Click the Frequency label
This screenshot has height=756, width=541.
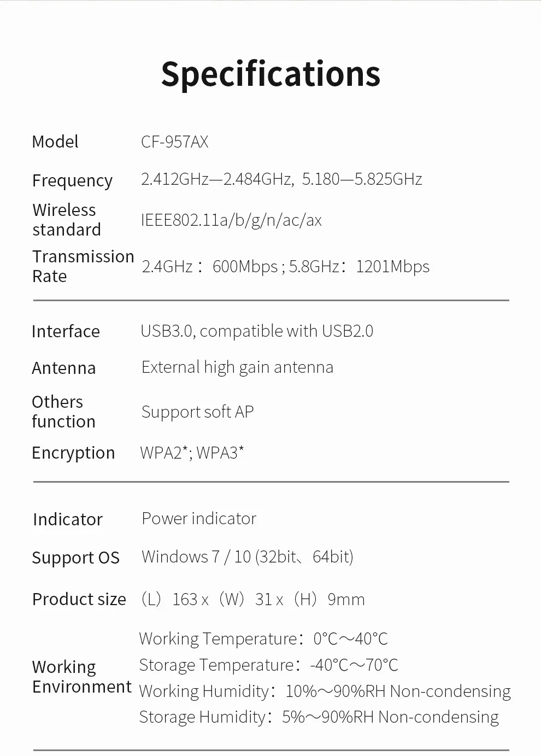72,180
